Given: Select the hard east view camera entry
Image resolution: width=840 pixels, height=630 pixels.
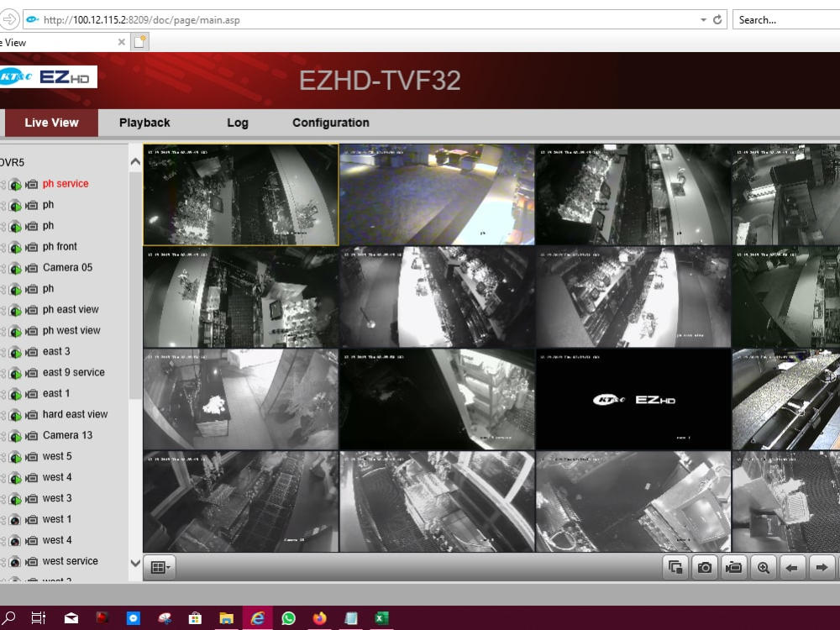Looking at the screenshot, I should point(75,415).
